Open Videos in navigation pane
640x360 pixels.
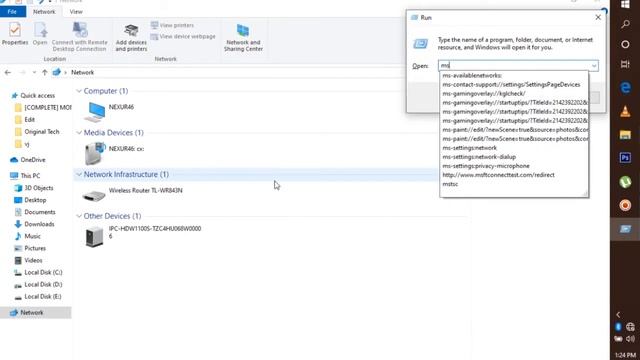29,260
